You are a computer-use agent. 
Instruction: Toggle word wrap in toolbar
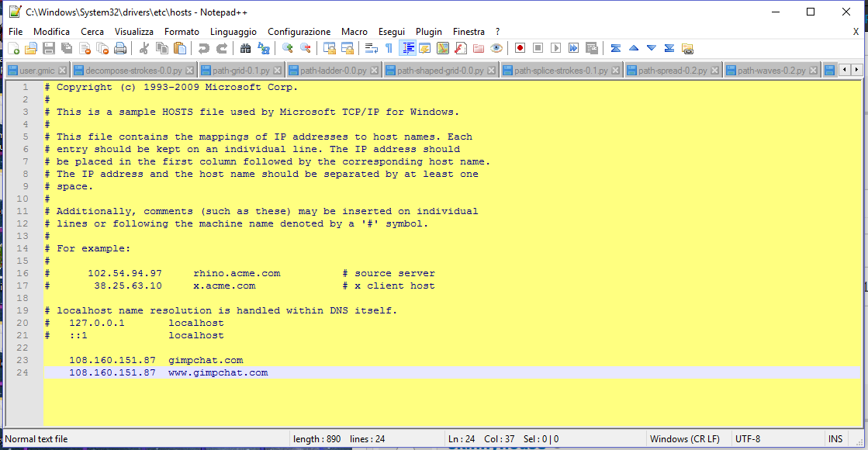371,49
